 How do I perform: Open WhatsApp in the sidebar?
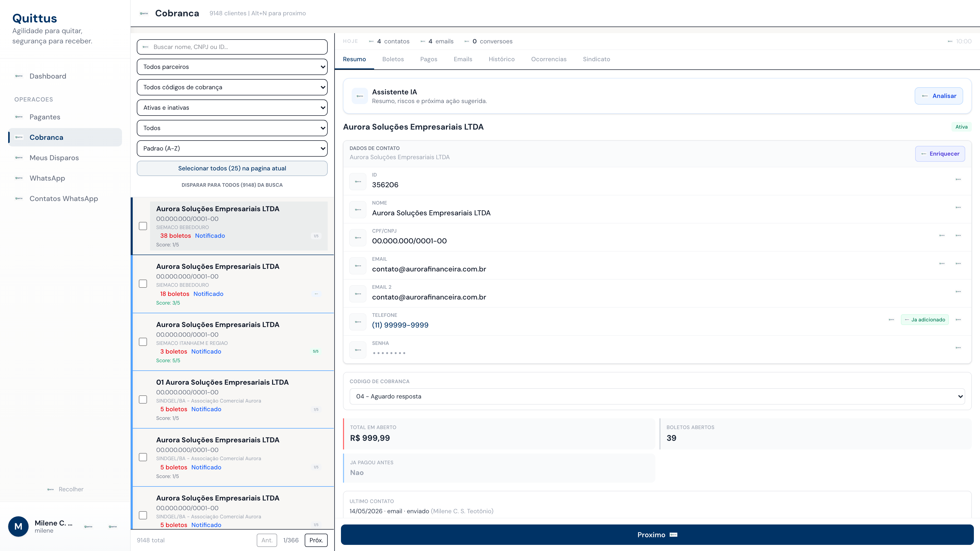(x=65, y=178)
